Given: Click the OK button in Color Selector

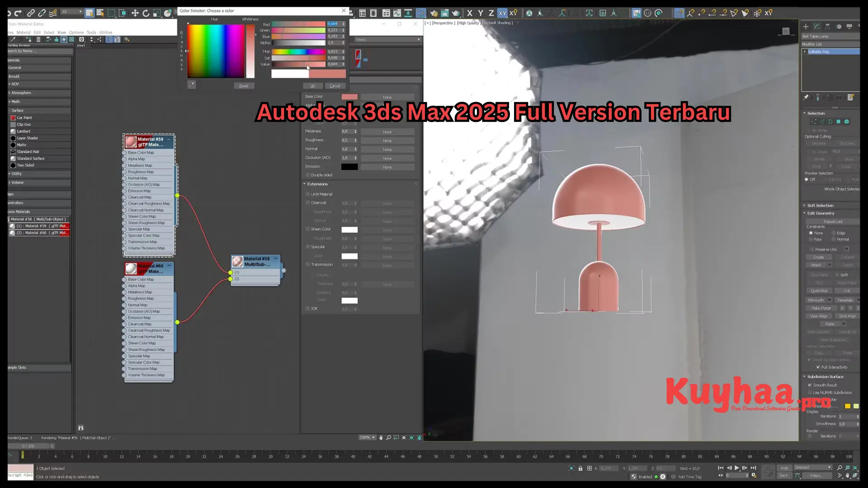Looking at the screenshot, I should point(312,85).
